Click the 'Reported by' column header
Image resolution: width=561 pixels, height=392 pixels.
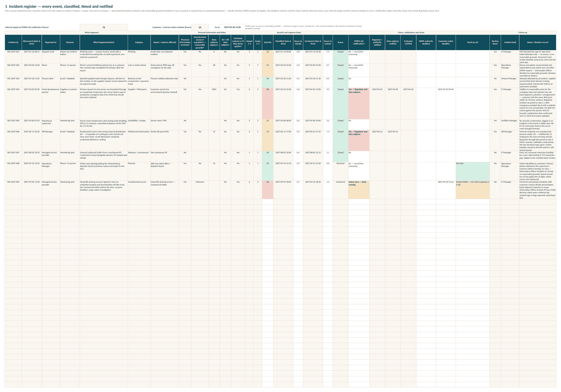pyautogui.click(x=51, y=42)
